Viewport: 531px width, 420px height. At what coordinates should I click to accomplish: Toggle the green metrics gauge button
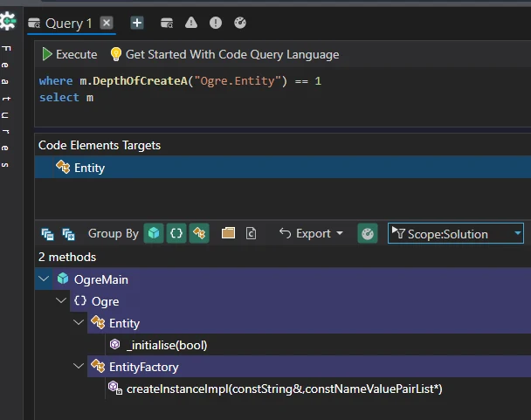click(x=368, y=233)
